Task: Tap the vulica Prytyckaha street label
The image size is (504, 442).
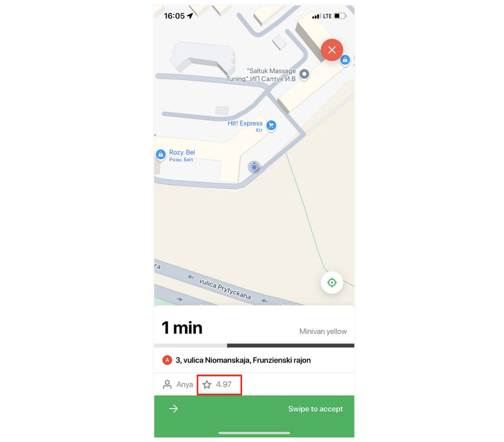Action: [x=225, y=289]
